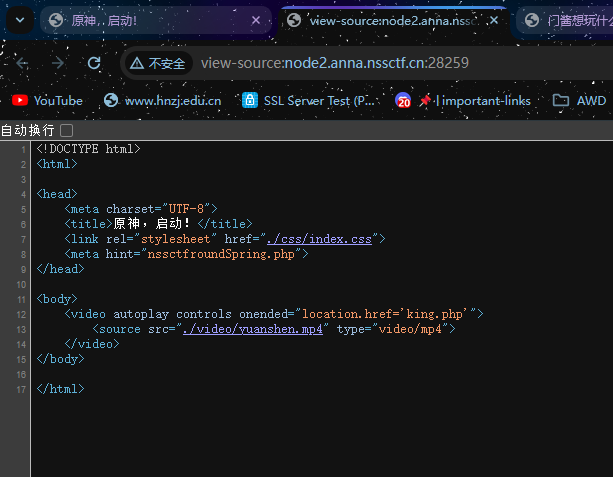Close the view-source tab
613x477 pixels.
tap(494, 20)
